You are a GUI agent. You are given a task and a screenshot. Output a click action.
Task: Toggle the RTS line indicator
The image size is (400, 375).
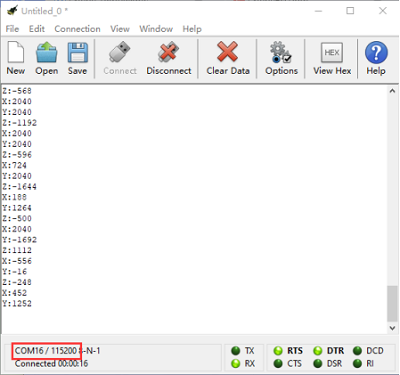(278, 351)
